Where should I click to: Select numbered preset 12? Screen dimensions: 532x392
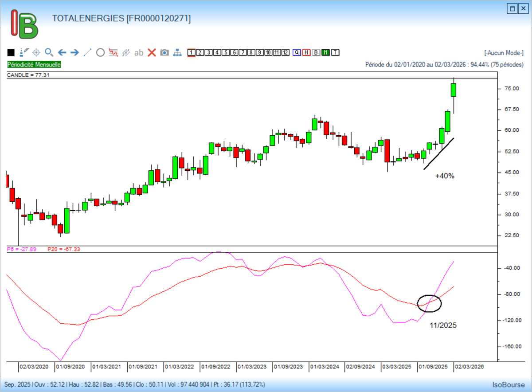tap(285, 53)
